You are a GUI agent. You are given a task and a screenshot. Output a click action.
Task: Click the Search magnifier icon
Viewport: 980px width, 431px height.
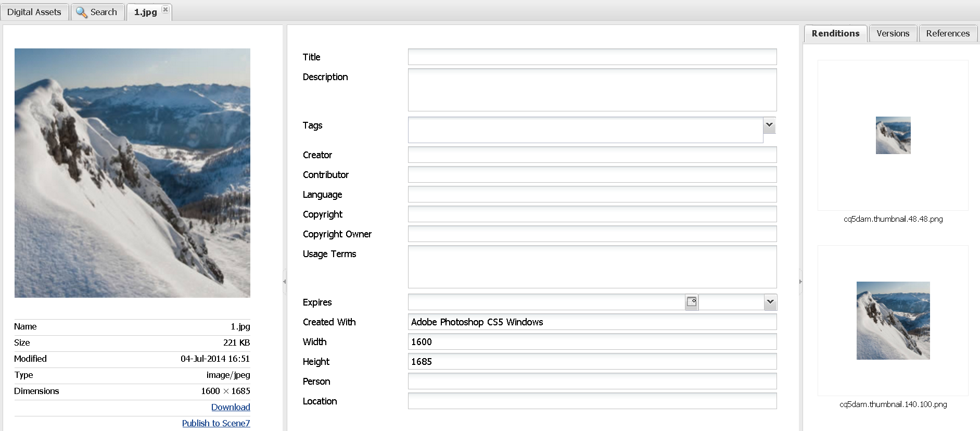click(82, 12)
